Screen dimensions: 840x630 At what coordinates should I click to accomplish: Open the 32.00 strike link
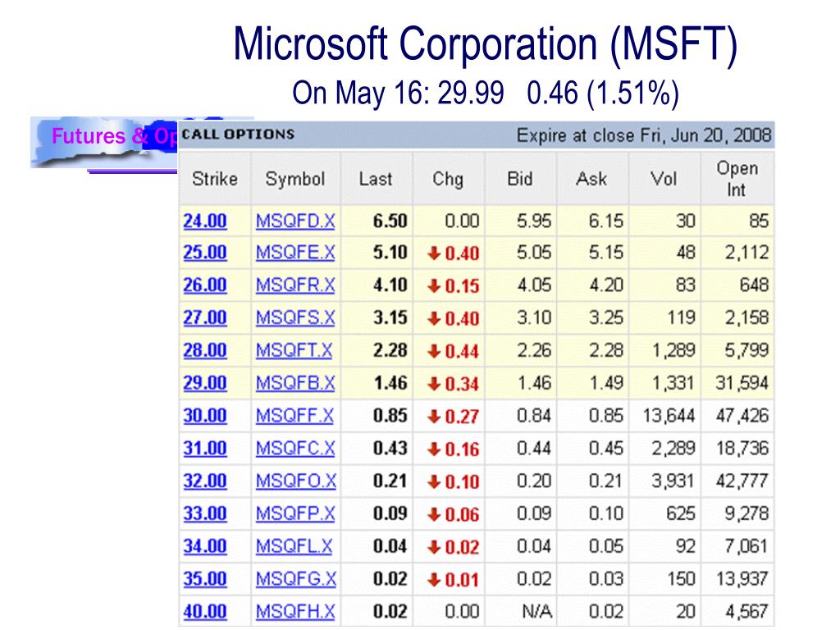204,481
